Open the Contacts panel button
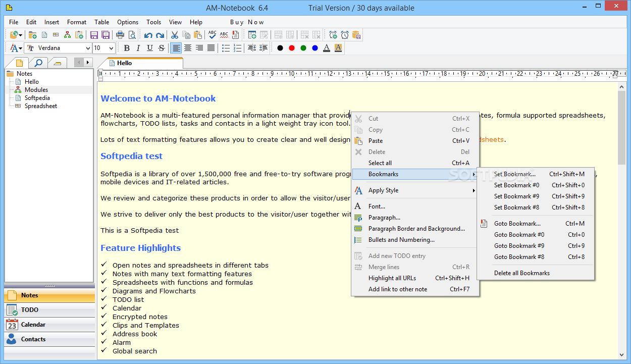 click(x=49, y=339)
